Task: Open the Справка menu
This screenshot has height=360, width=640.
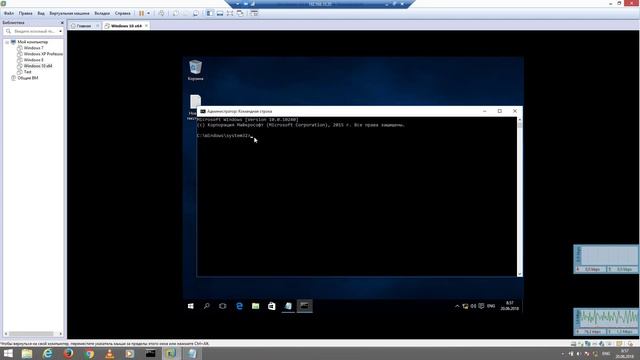Action: coord(122,13)
